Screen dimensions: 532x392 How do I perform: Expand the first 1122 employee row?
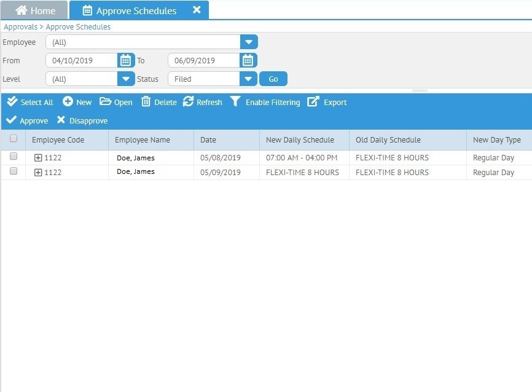[38, 158]
